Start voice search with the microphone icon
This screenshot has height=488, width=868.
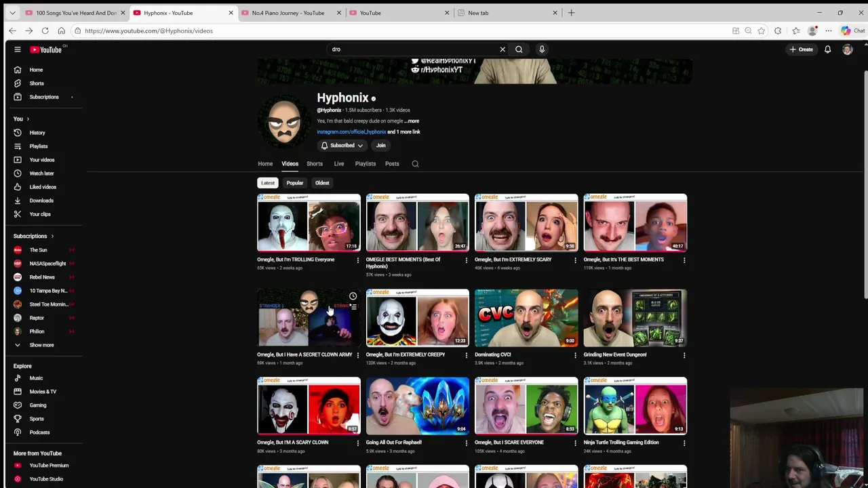coord(542,49)
